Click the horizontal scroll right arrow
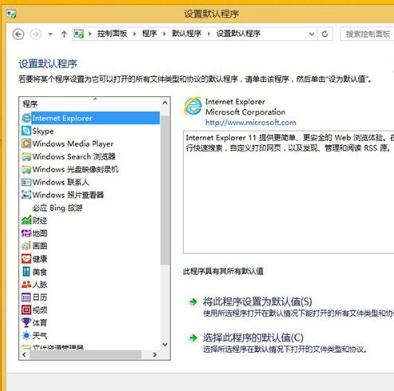The image size is (394, 391). pyautogui.click(x=154, y=355)
